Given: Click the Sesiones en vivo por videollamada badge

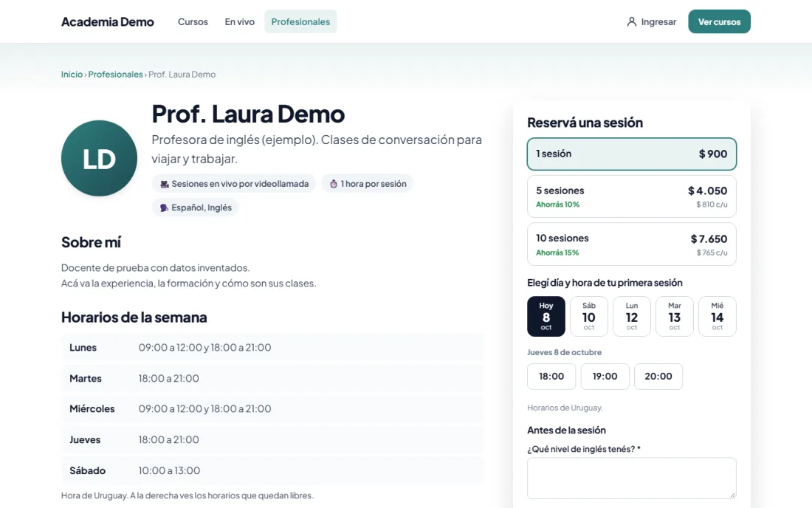Looking at the screenshot, I should point(233,184).
